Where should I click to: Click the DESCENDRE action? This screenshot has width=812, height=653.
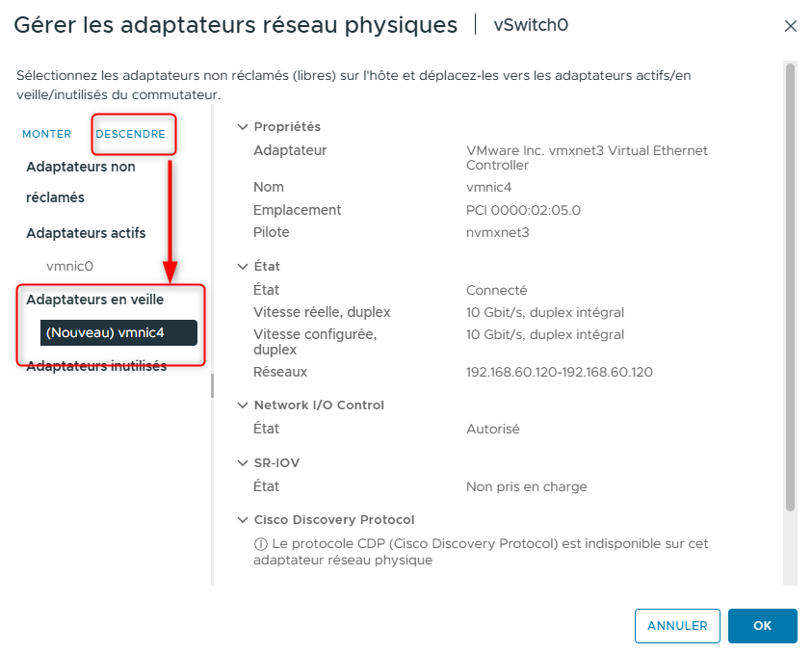tap(133, 134)
